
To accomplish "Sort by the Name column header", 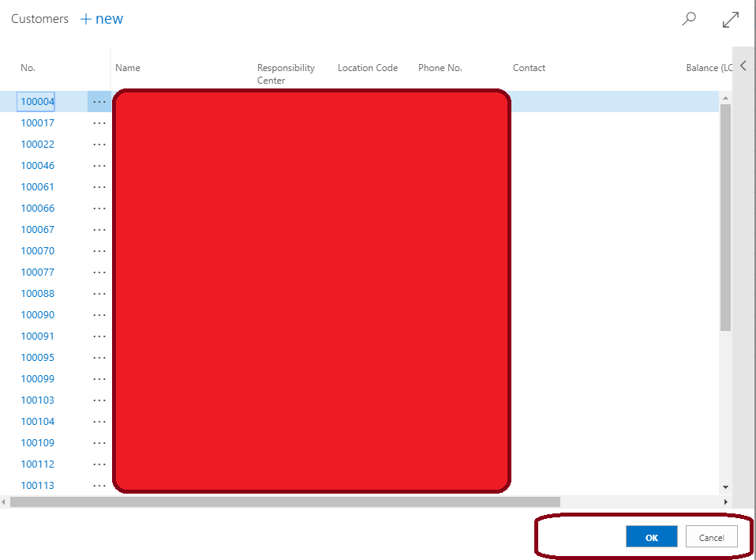I will tap(127, 68).
